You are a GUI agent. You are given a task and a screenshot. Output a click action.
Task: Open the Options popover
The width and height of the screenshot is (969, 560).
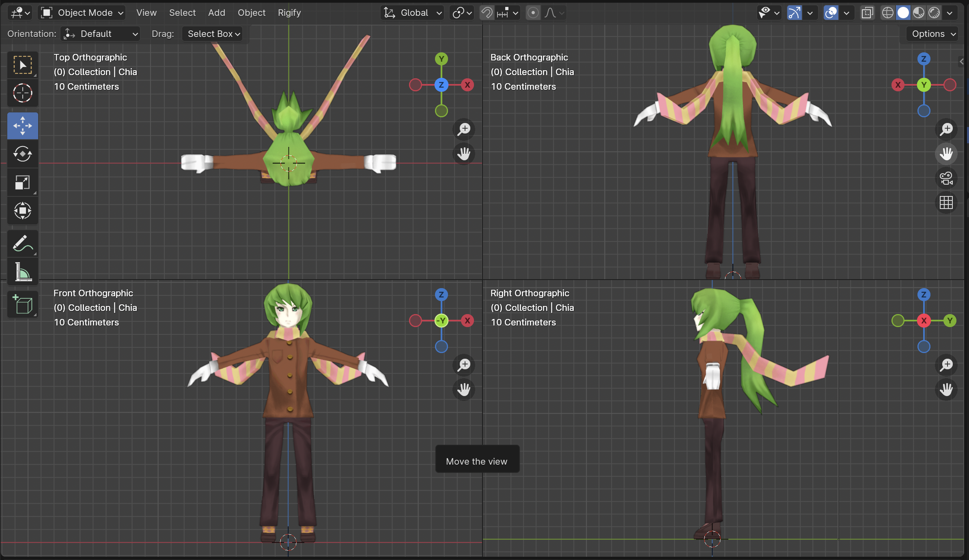tap(932, 34)
